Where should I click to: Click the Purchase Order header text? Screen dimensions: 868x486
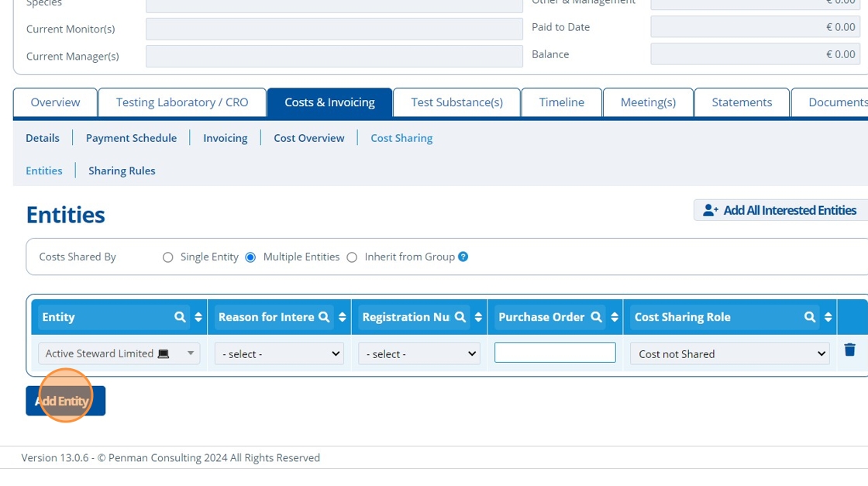click(542, 317)
